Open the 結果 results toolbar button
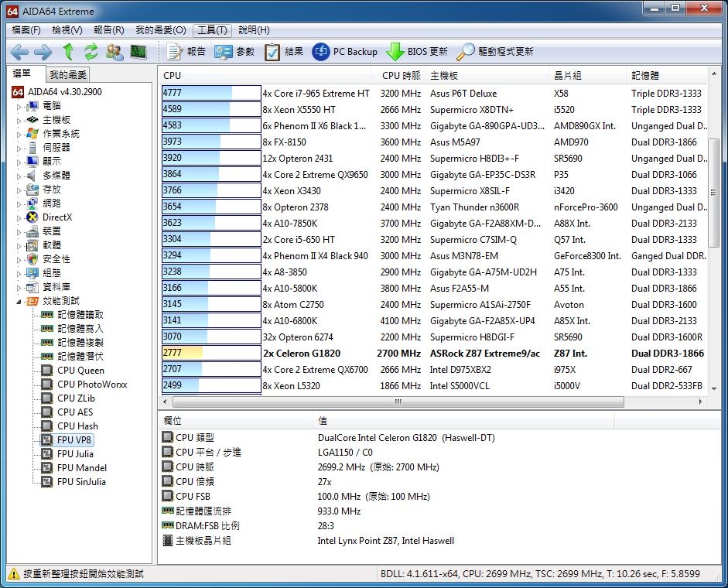This screenshot has width=728, height=588. 284,52
